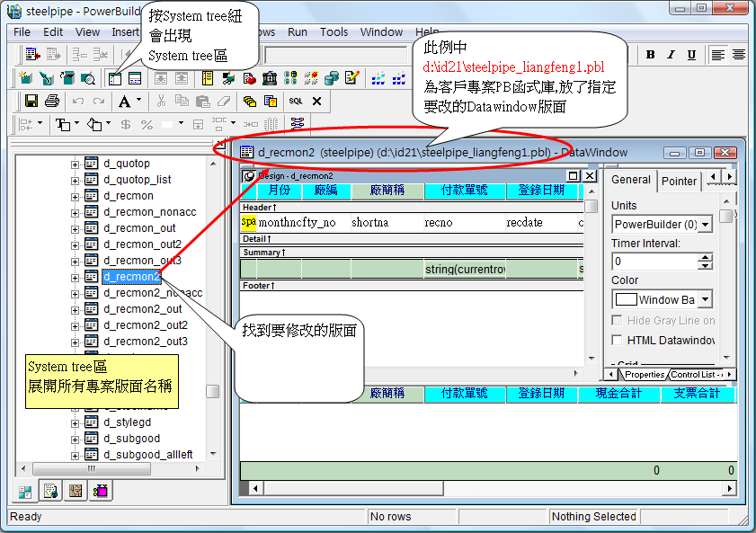The image size is (756, 533).
Task: Open the Edit menu
Action: click(53, 32)
